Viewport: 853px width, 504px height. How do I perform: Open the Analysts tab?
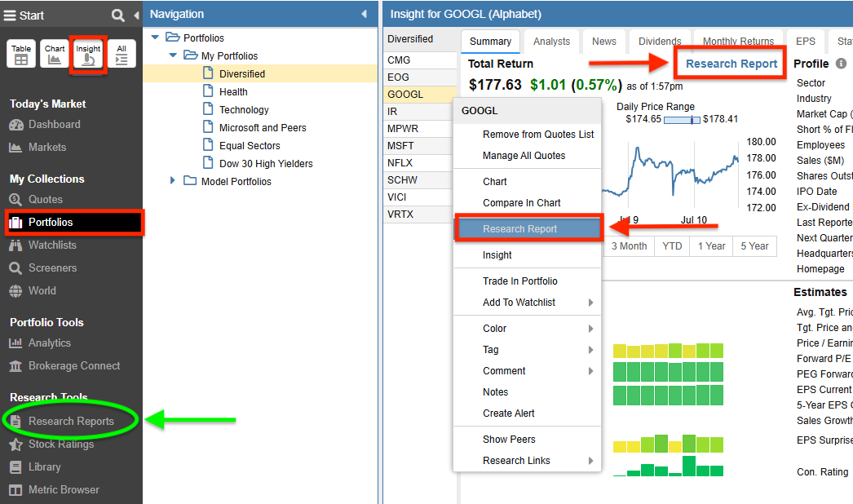551,42
